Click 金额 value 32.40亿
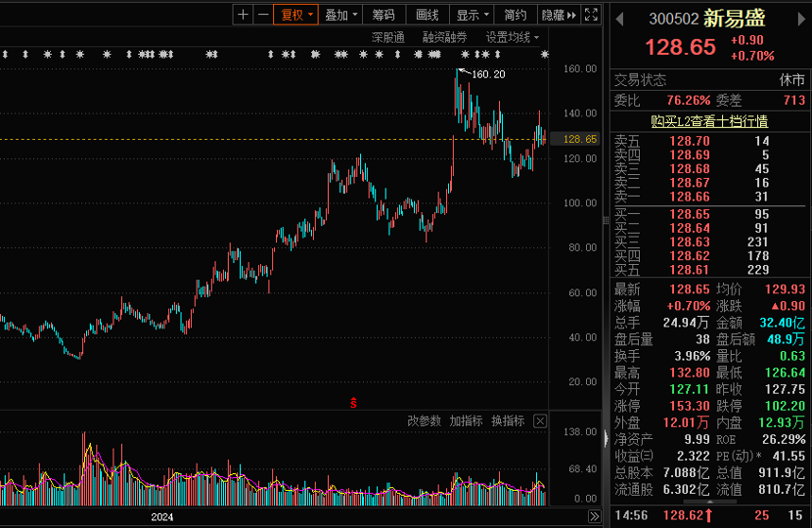812x528 pixels. click(x=782, y=323)
